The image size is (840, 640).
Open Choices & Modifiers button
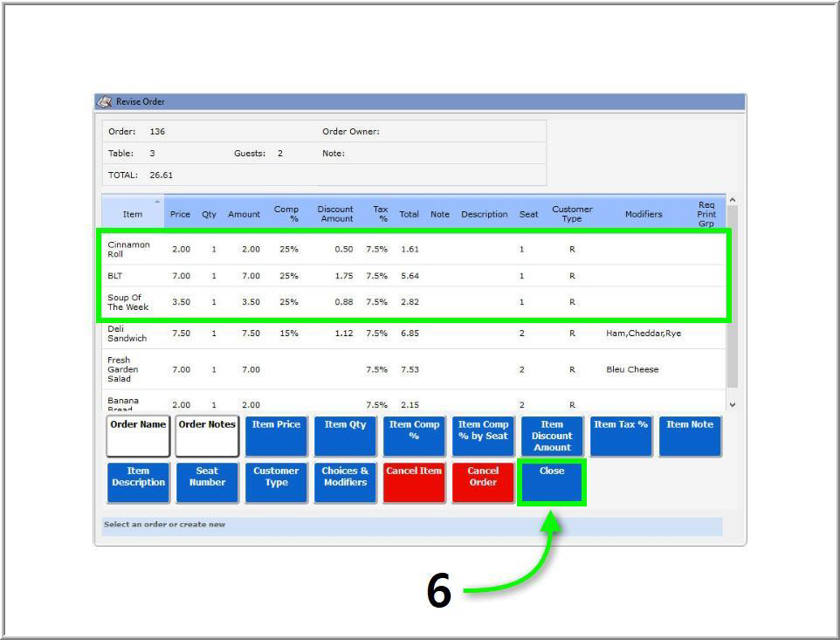pyautogui.click(x=345, y=482)
